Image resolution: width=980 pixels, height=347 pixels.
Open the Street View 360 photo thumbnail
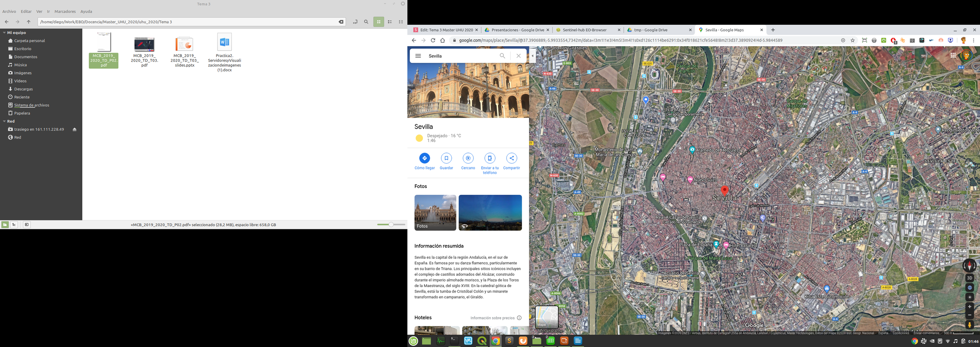tap(490, 213)
